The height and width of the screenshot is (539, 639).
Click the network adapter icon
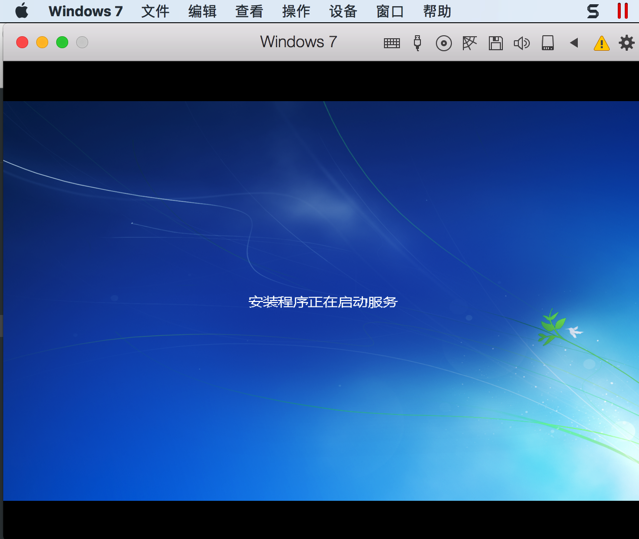(469, 43)
